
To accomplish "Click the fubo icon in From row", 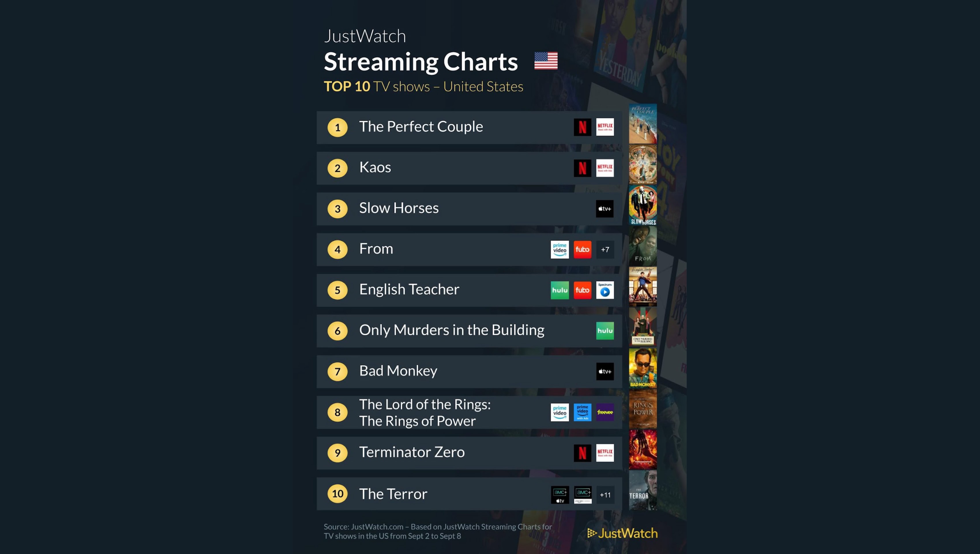I will (x=582, y=249).
